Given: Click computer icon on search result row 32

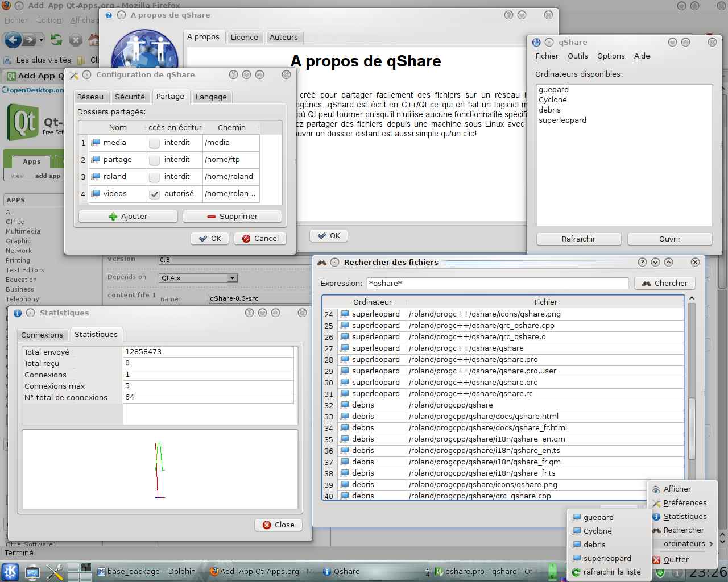Looking at the screenshot, I should point(344,405).
